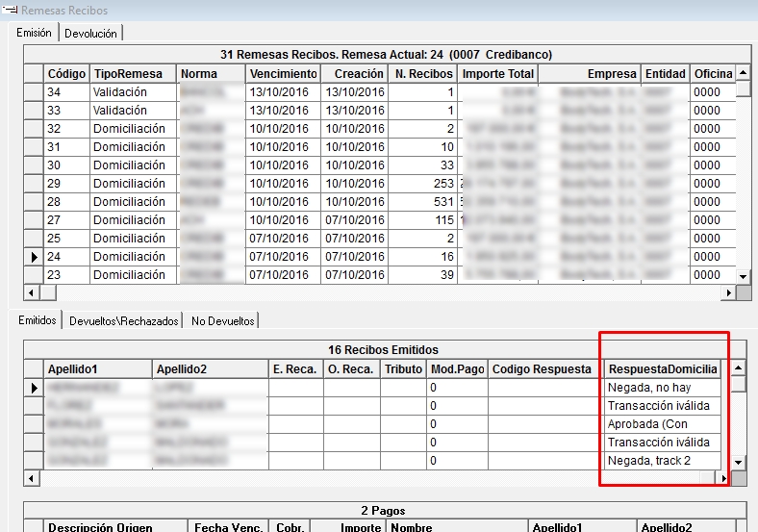Image resolution: width=758 pixels, height=532 pixels.
Task: Click the Codigo Respuesta column header
Action: 543,369
